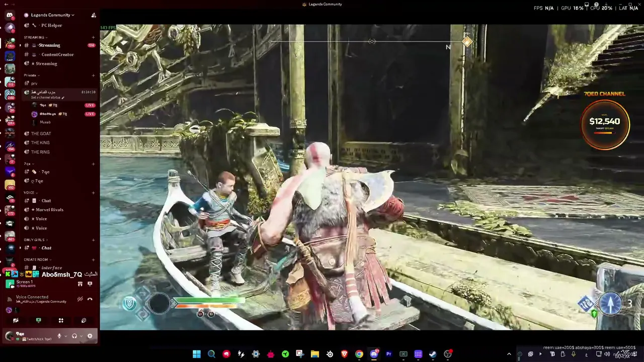Screen dimensions: 644x362
Task: Turn on the camera
Action: pyautogui.click(x=16, y=320)
